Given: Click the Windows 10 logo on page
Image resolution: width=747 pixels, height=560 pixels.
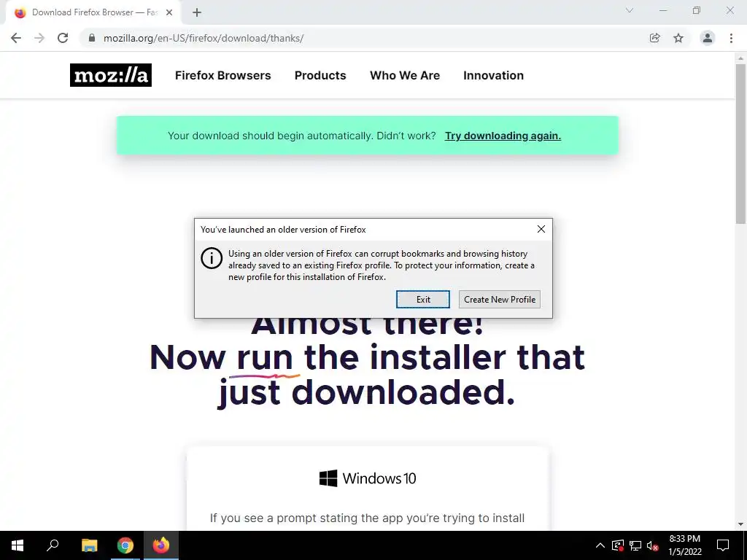Looking at the screenshot, I should [368, 478].
